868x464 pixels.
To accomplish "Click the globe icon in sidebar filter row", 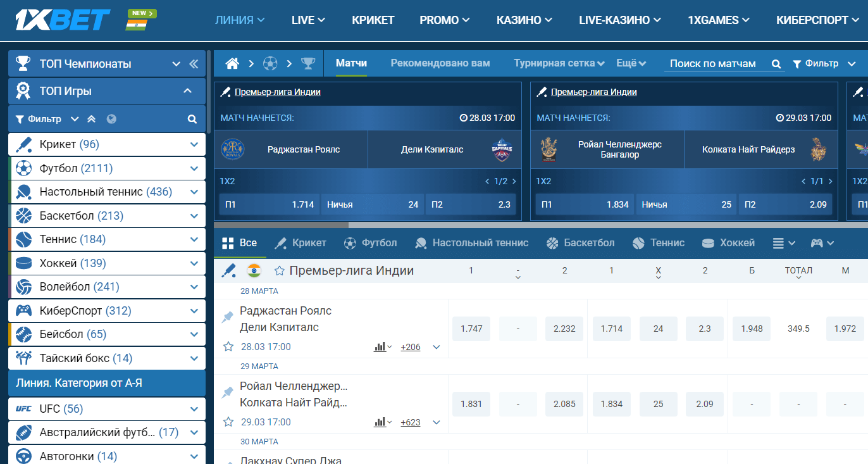I will (112, 119).
